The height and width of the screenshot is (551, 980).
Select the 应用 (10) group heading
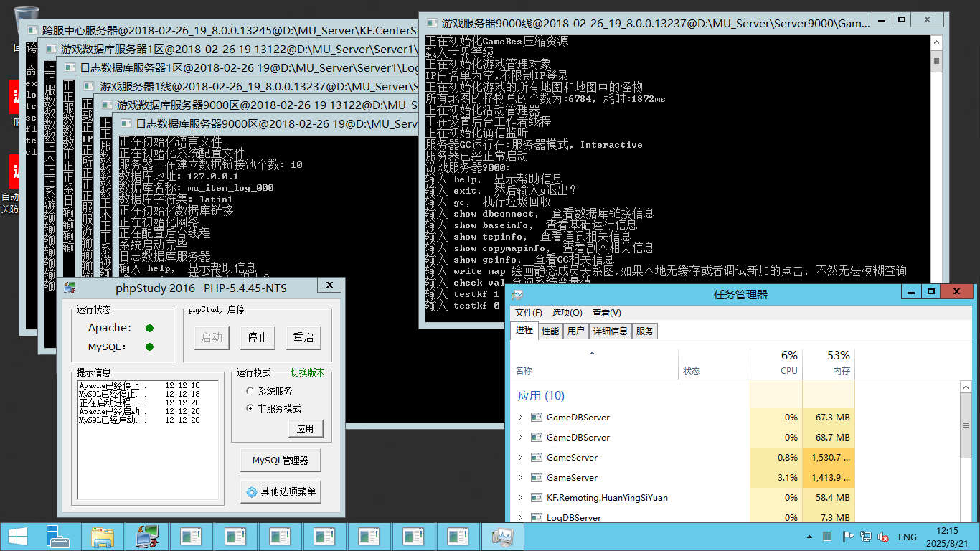click(x=542, y=396)
